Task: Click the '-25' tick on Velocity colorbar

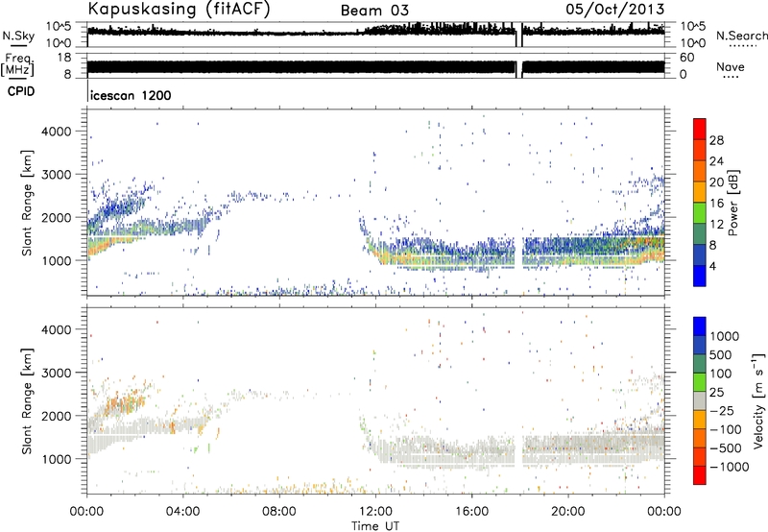Action: tap(724, 410)
